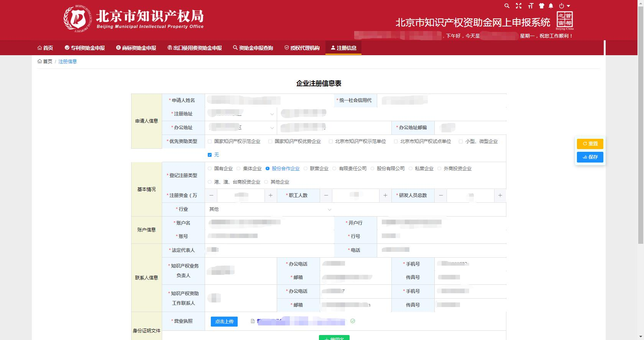The width and height of the screenshot is (644, 340).
Task: Click the 点击上传 button for 营业执照
Action: pos(224,322)
